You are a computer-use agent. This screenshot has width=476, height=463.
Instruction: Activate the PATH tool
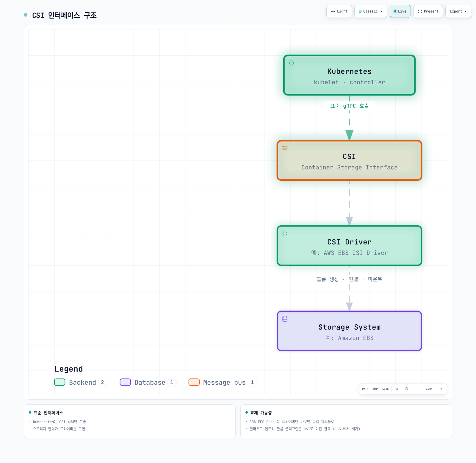point(365,389)
